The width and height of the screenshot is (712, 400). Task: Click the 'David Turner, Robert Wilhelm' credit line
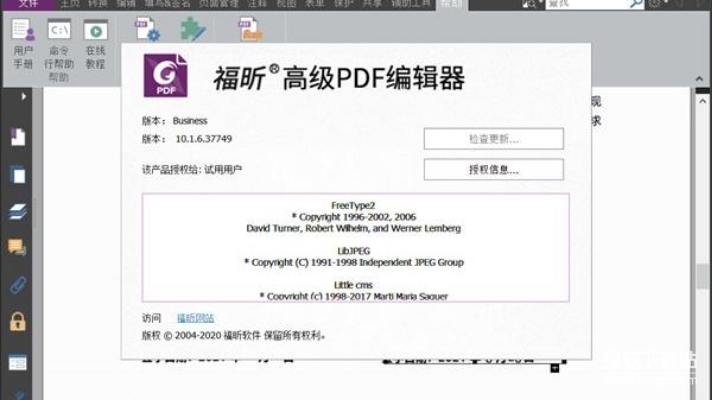pos(353,228)
